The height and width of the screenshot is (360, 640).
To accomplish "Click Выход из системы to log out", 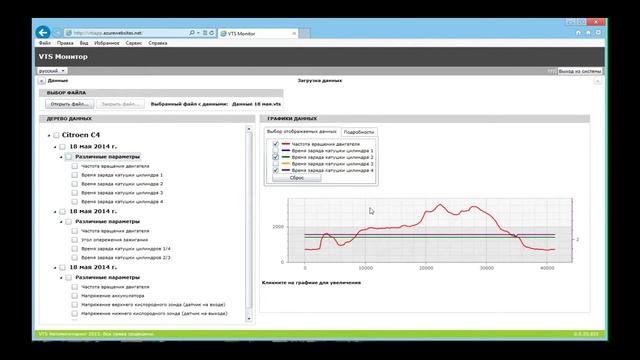I will [580, 71].
